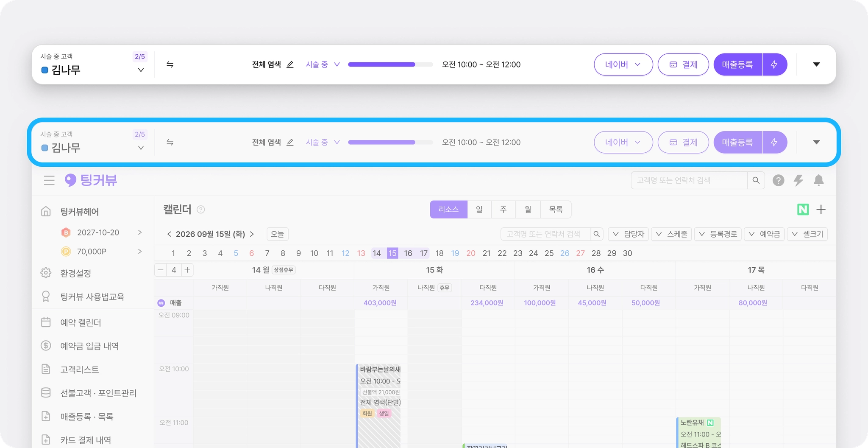The height and width of the screenshot is (448, 868).
Task: Click the 매출등록 button in blue-outlined bar
Action: [737, 142]
